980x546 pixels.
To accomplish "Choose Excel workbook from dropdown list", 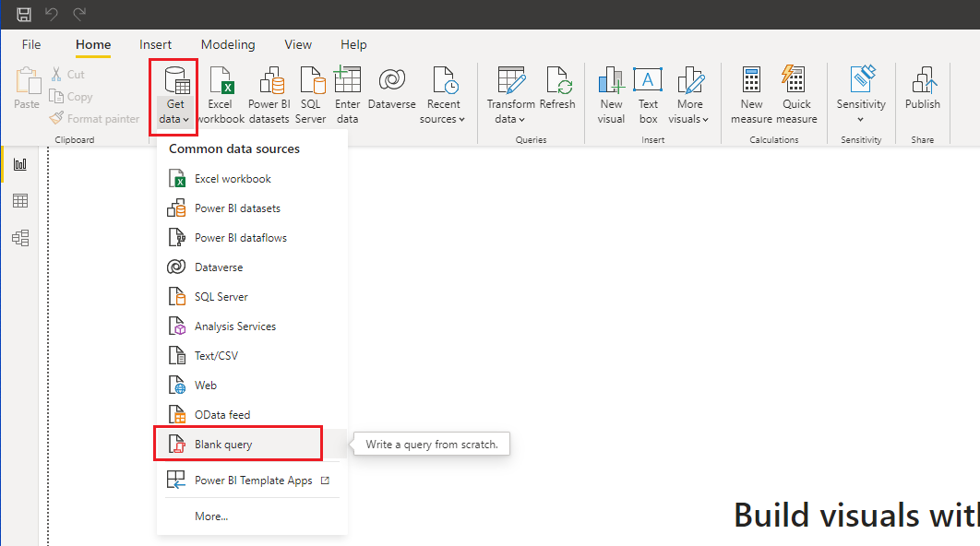I will tap(252, 179).
